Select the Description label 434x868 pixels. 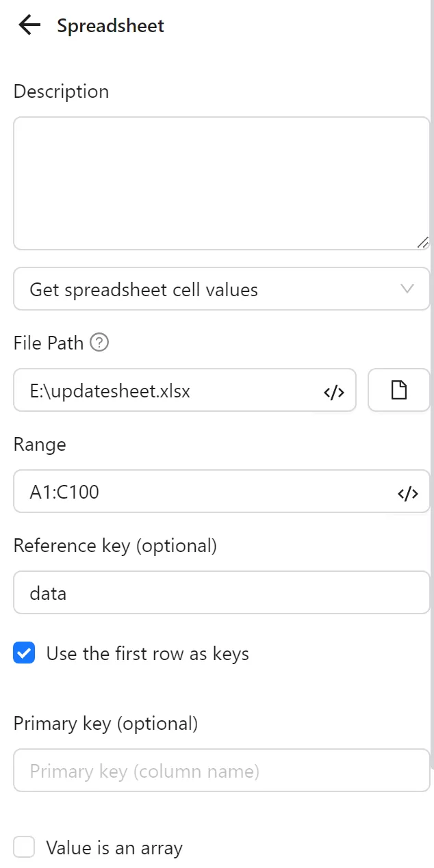pos(61,91)
